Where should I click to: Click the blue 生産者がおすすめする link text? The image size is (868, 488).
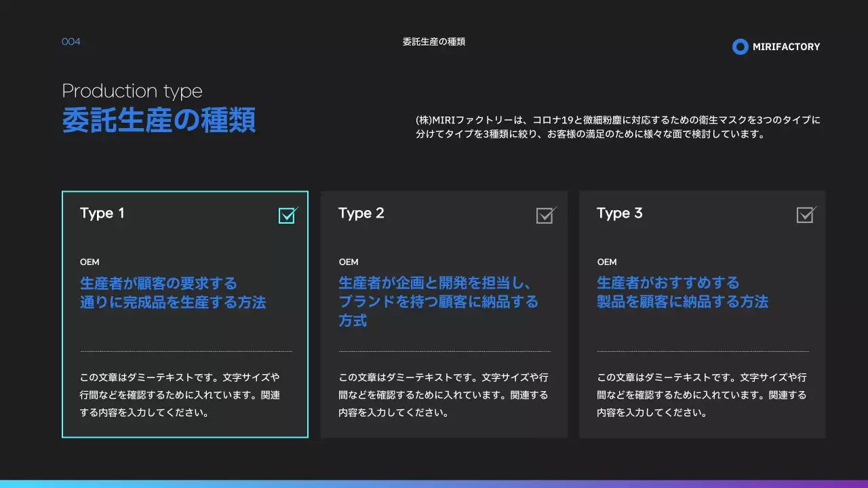tap(669, 283)
